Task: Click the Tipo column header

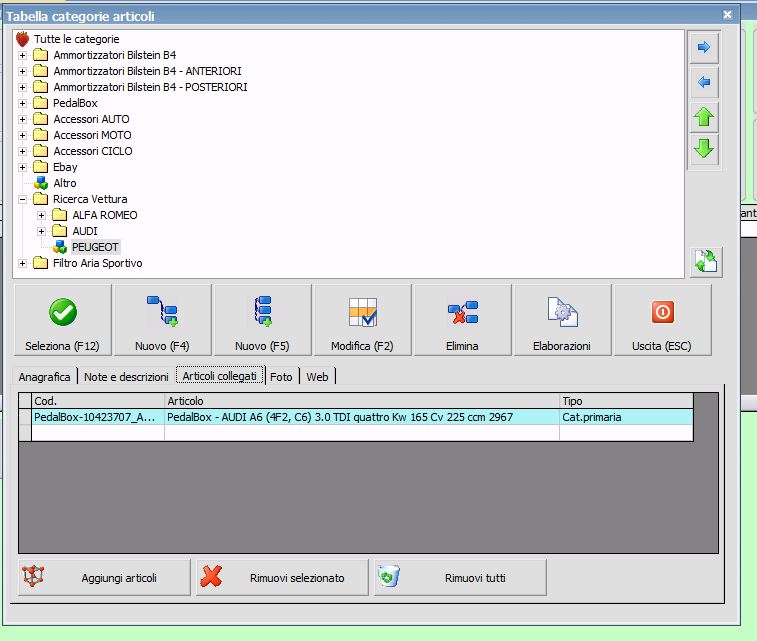Action: pyautogui.click(x=626, y=401)
